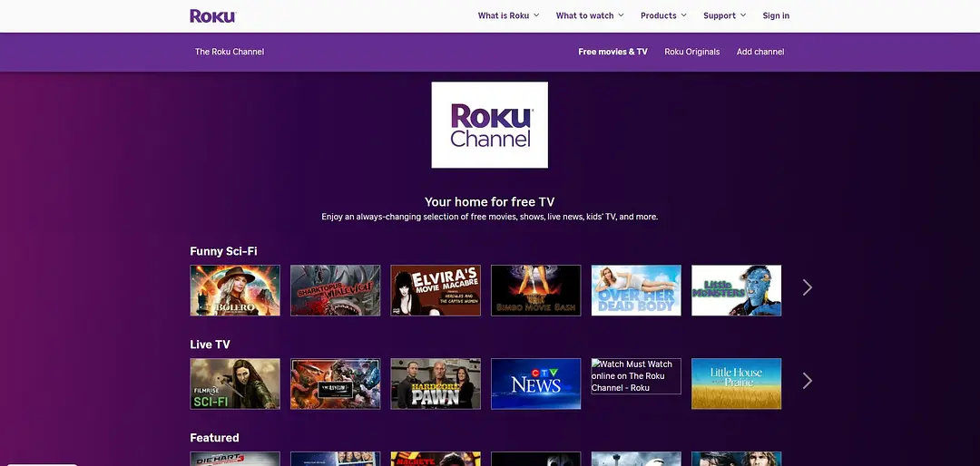This screenshot has height=466, width=980.
Task: Click the Add channel link
Action: pos(760,52)
